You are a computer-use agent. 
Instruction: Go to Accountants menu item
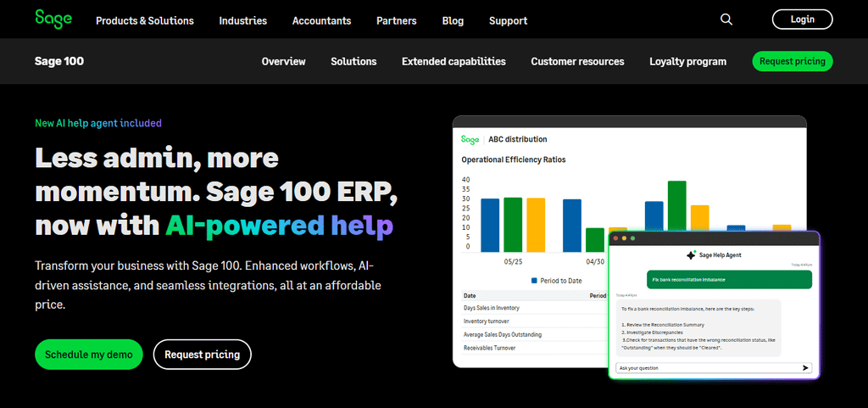(321, 20)
